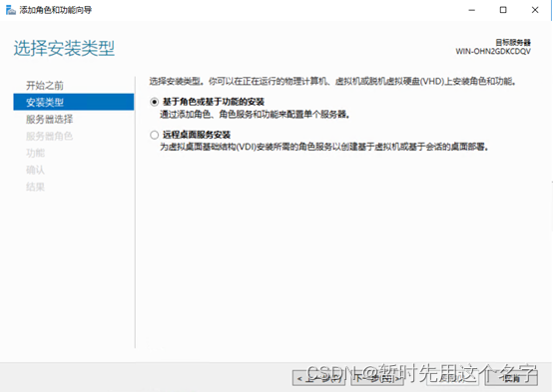Click the VDI description text under remote desktop option
The height and width of the screenshot is (392, 553).
tap(324, 147)
